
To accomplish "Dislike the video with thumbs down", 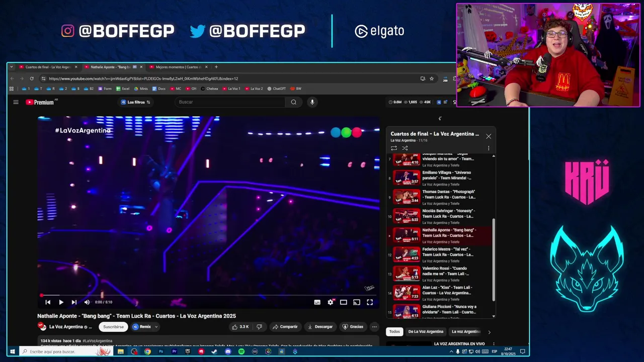I will click(x=259, y=327).
